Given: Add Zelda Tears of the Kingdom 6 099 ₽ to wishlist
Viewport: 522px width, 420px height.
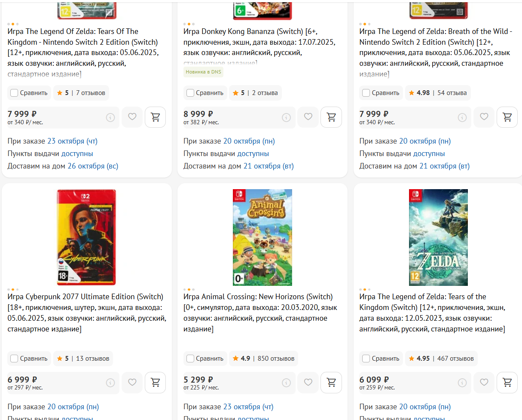Looking at the screenshot, I should (484, 383).
